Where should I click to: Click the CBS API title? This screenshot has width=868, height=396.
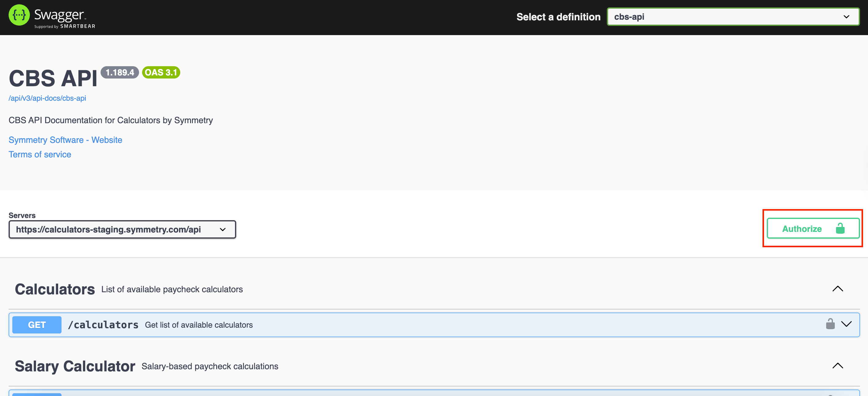tap(53, 78)
